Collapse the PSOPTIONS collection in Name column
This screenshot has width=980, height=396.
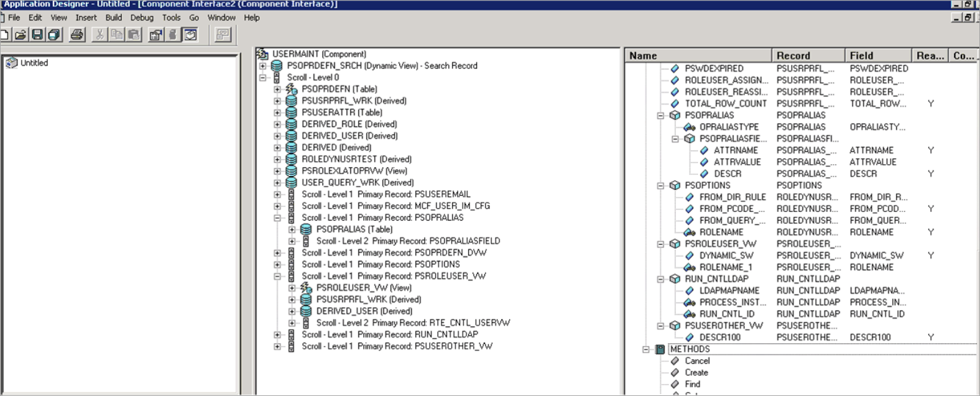(660, 186)
